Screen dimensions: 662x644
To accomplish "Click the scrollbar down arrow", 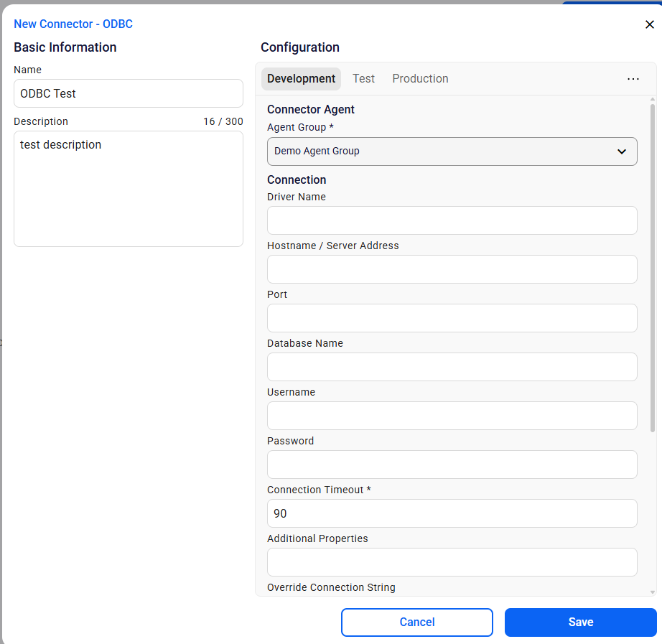I will (652, 592).
